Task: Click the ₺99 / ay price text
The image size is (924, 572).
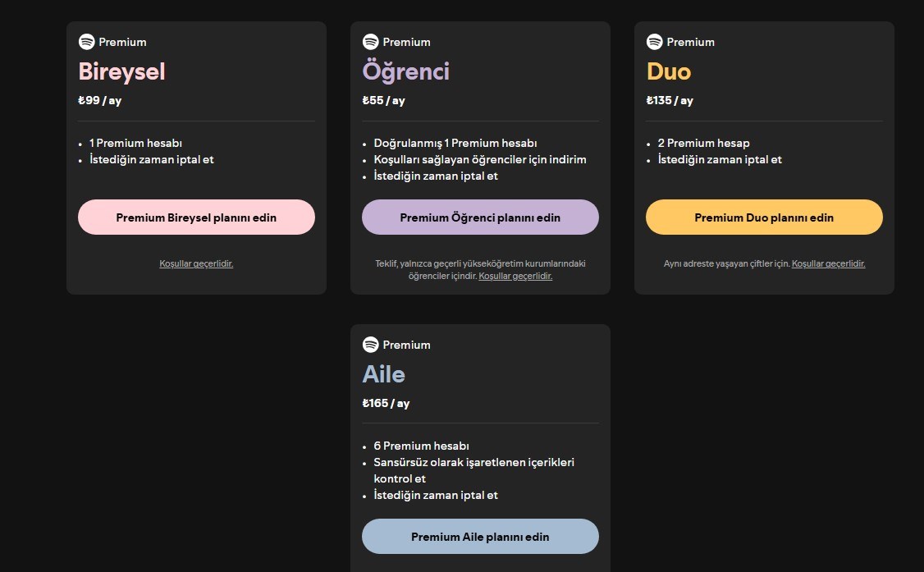Action: (x=99, y=101)
